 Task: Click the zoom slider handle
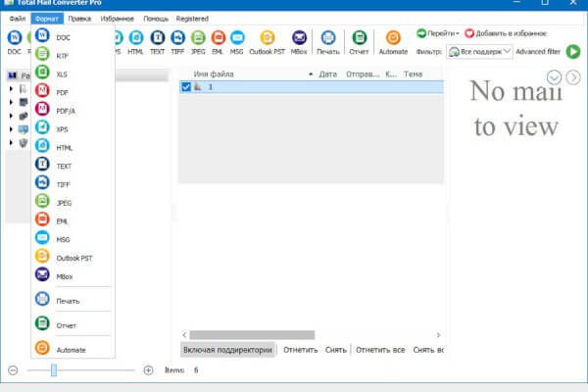coord(54,369)
